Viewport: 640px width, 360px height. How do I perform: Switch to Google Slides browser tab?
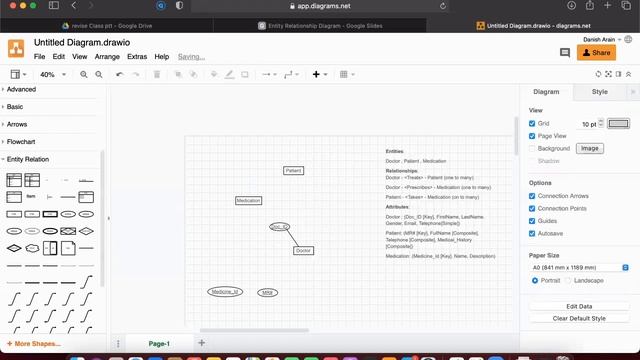click(x=320, y=26)
